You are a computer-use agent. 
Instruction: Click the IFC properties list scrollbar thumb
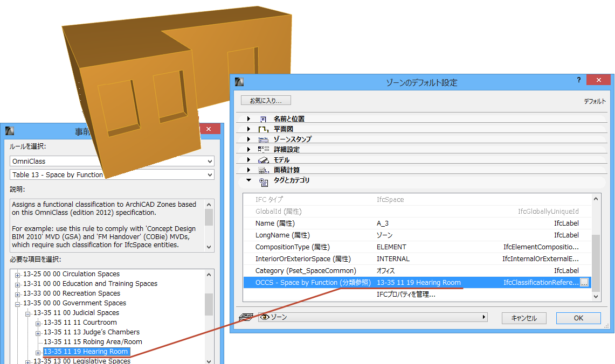click(x=596, y=263)
